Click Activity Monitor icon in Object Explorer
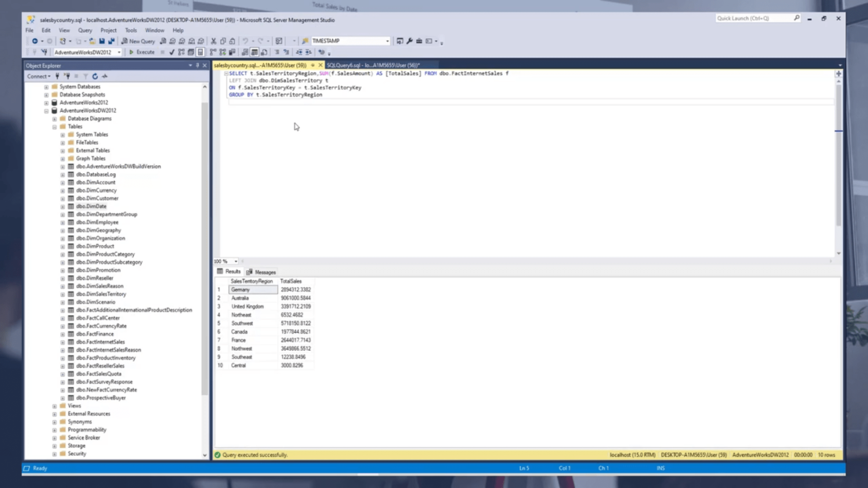 click(105, 76)
